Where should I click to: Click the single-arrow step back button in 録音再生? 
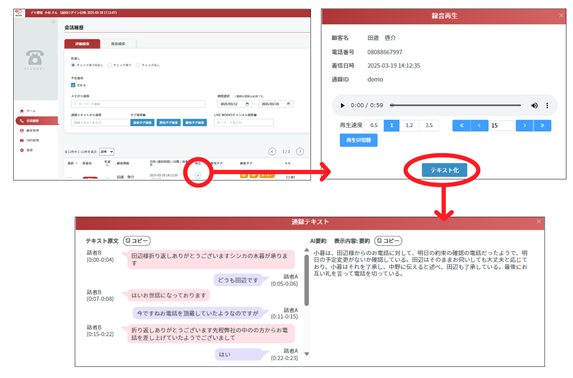coord(479,125)
